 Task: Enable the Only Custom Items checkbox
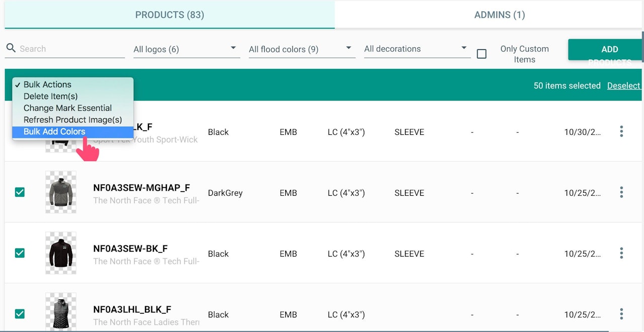pyautogui.click(x=481, y=54)
